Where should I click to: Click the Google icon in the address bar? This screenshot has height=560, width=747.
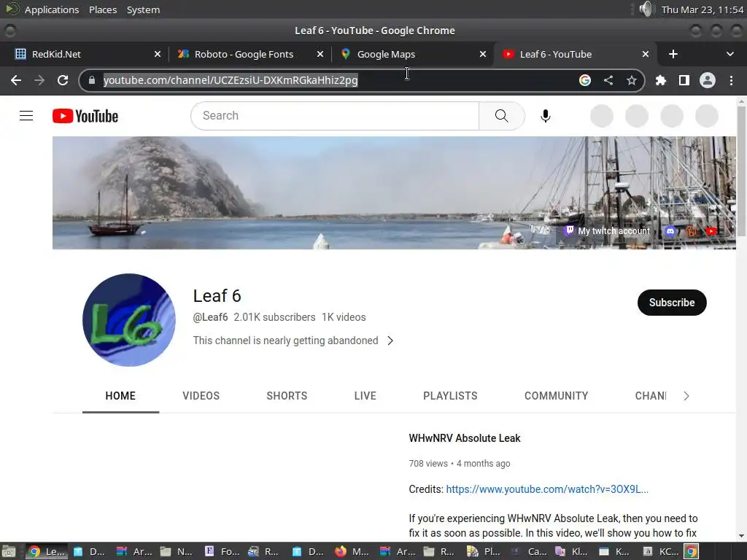(x=585, y=80)
